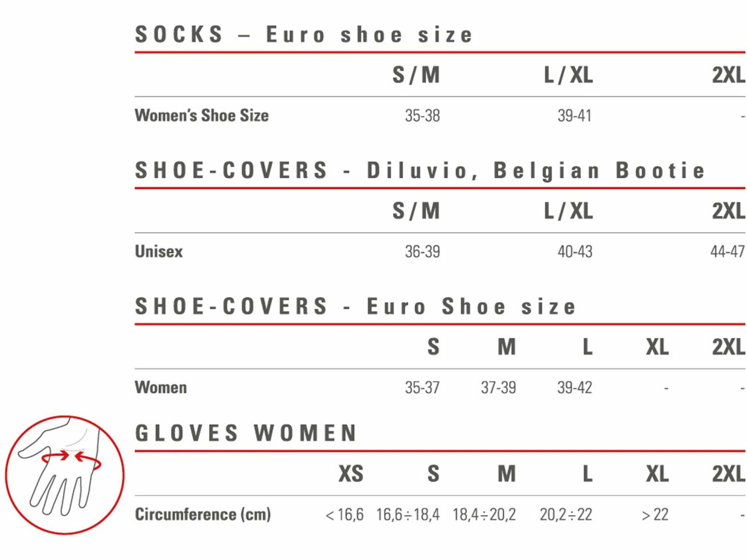Select the 40-43 unisex shoe-cover size

click(575, 252)
